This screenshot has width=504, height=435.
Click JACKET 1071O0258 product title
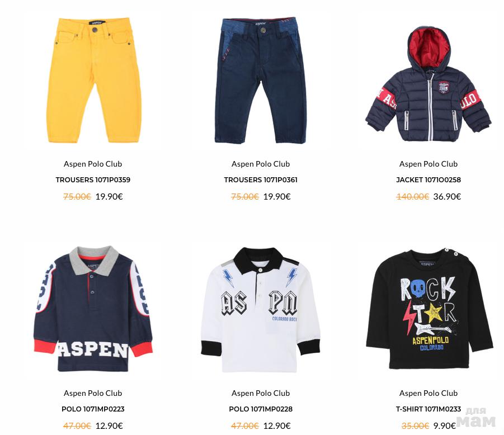click(428, 180)
